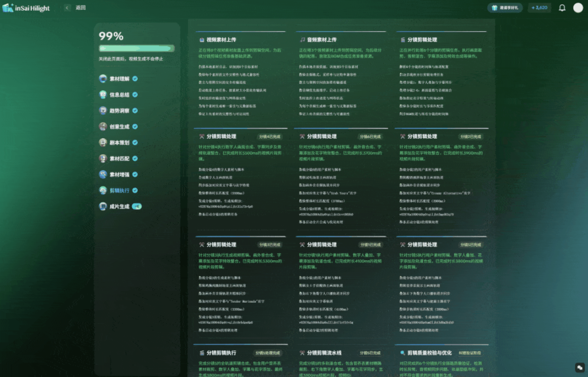588x377 pixels.
Task: Select the 剪辑执行 step in sidebar
Action: coord(119,190)
